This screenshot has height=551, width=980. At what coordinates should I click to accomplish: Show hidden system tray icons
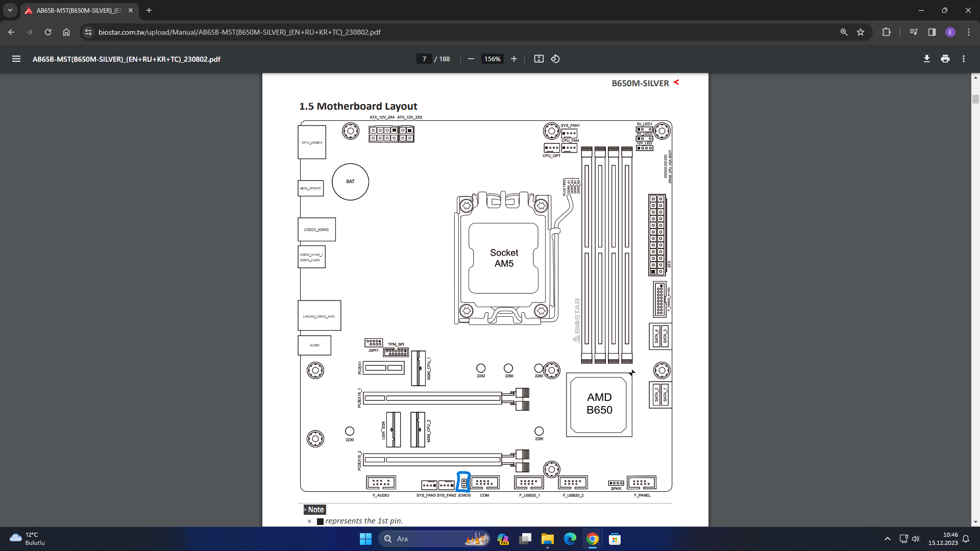coord(888,539)
